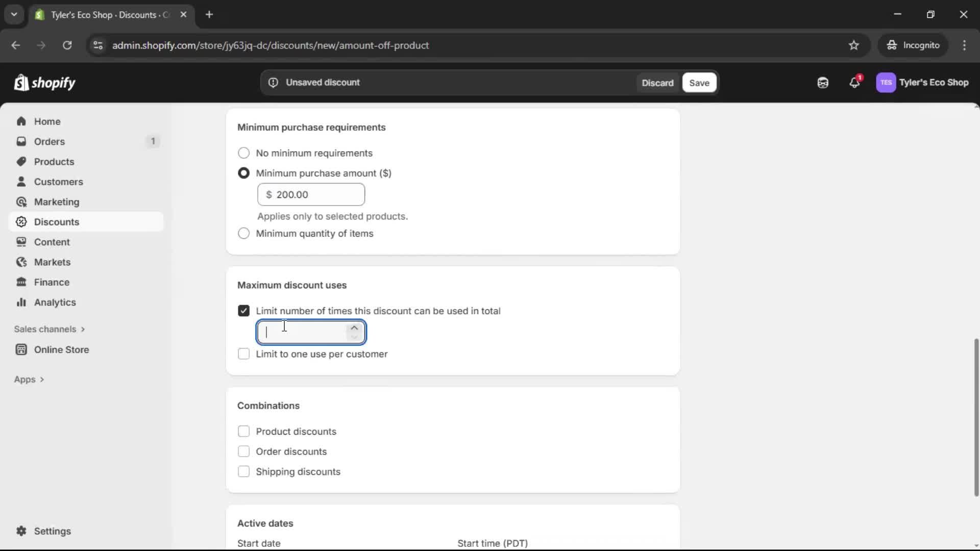Open the Online Store channel
Image resolution: width=980 pixels, height=551 pixels.
[61, 350]
